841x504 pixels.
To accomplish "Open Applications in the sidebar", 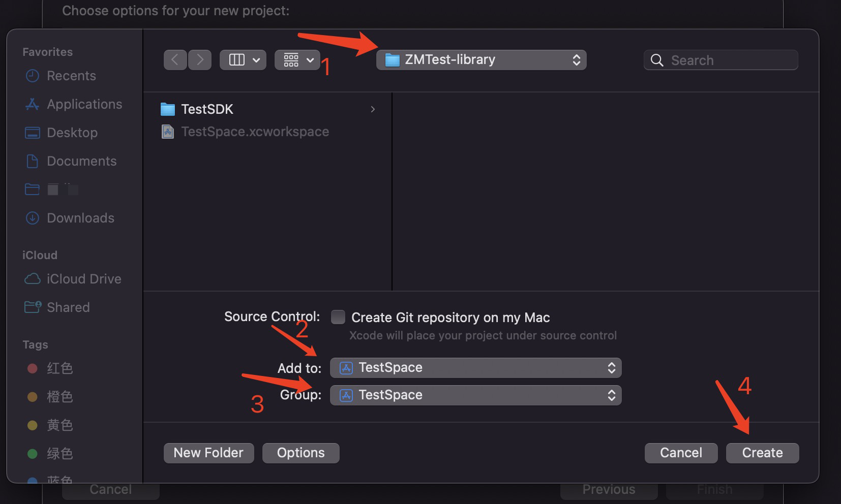I will click(x=84, y=104).
